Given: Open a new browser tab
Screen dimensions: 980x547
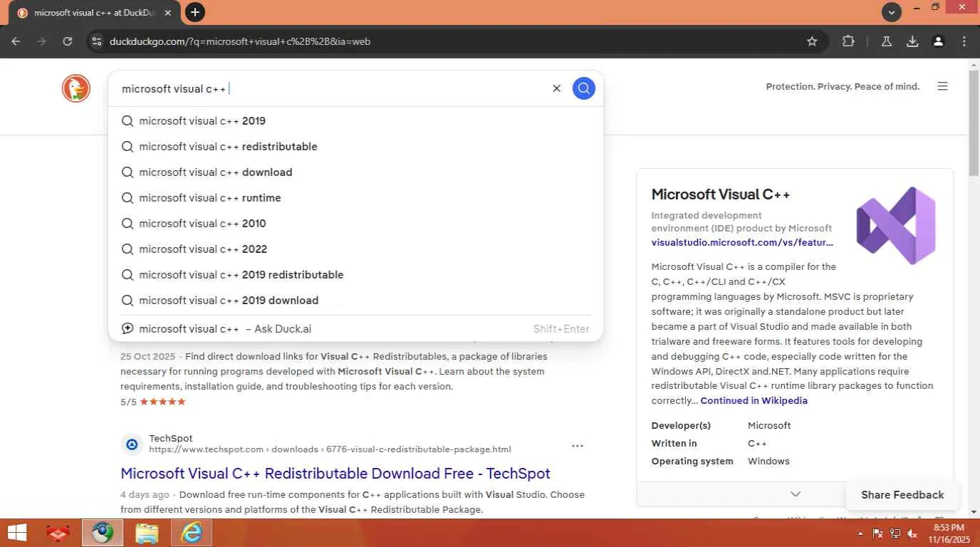Looking at the screenshot, I should (194, 12).
